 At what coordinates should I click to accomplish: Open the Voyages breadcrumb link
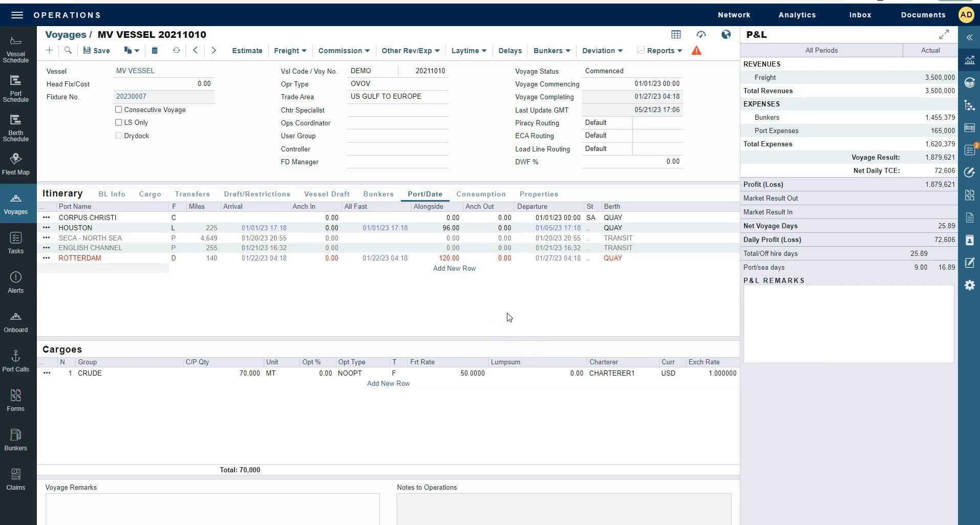coord(66,34)
